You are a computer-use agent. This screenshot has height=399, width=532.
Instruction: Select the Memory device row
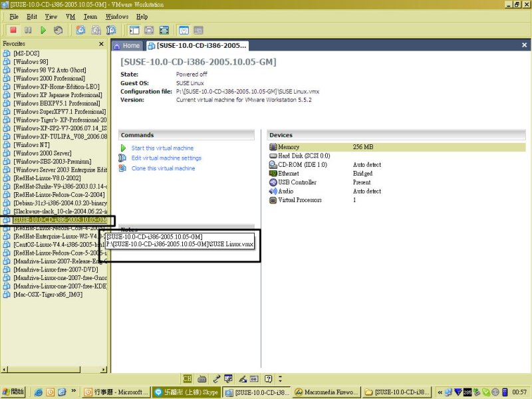396,147
